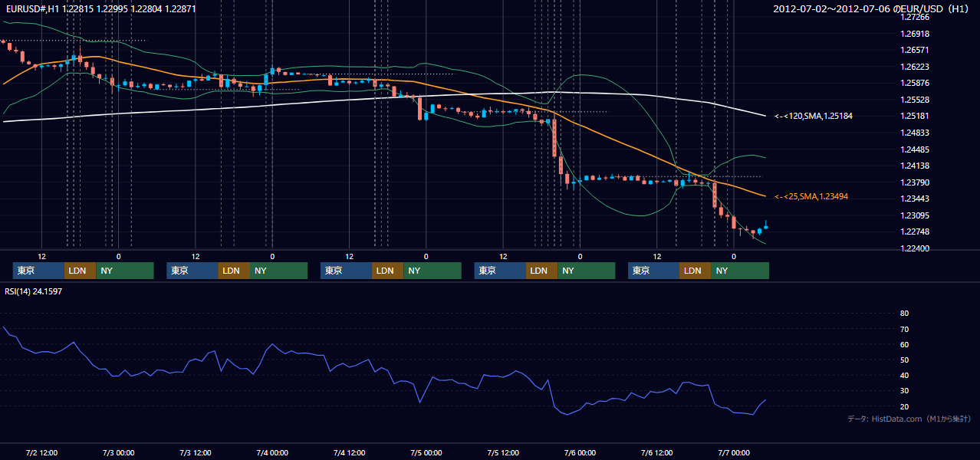Click RSI level 30 on axis
Screen dimensions: 980x460
tap(904, 391)
